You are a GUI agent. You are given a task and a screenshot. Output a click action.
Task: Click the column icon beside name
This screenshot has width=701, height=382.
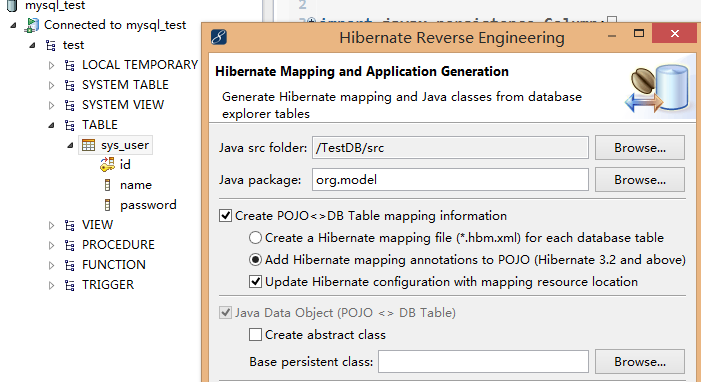pyautogui.click(x=107, y=185)
